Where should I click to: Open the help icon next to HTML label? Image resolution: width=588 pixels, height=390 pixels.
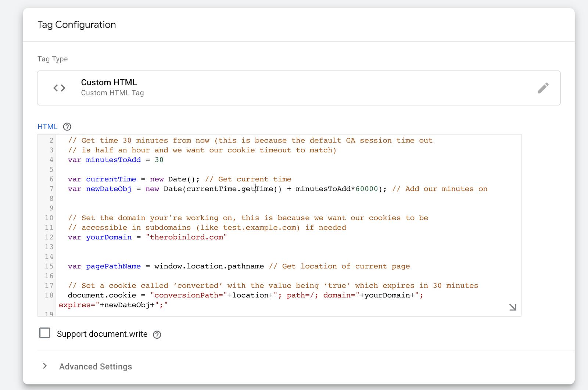click(67, 127)
